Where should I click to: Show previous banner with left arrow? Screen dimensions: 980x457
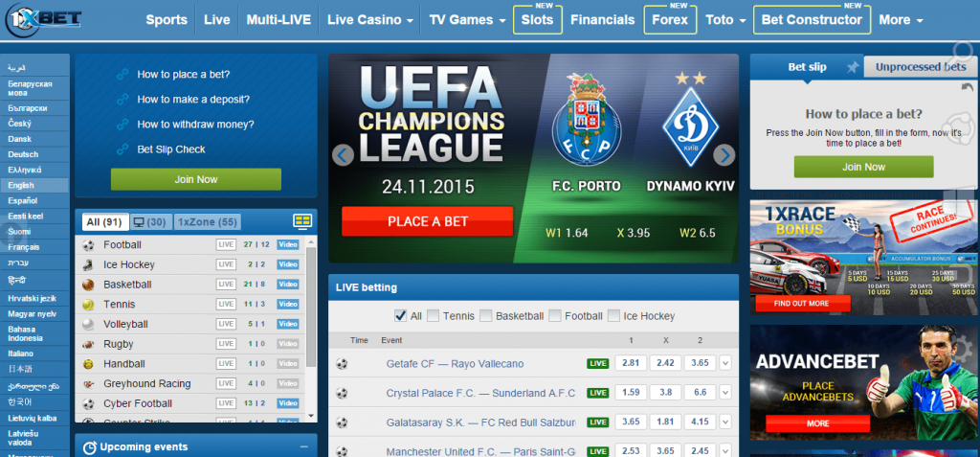[x=344, y=154]
